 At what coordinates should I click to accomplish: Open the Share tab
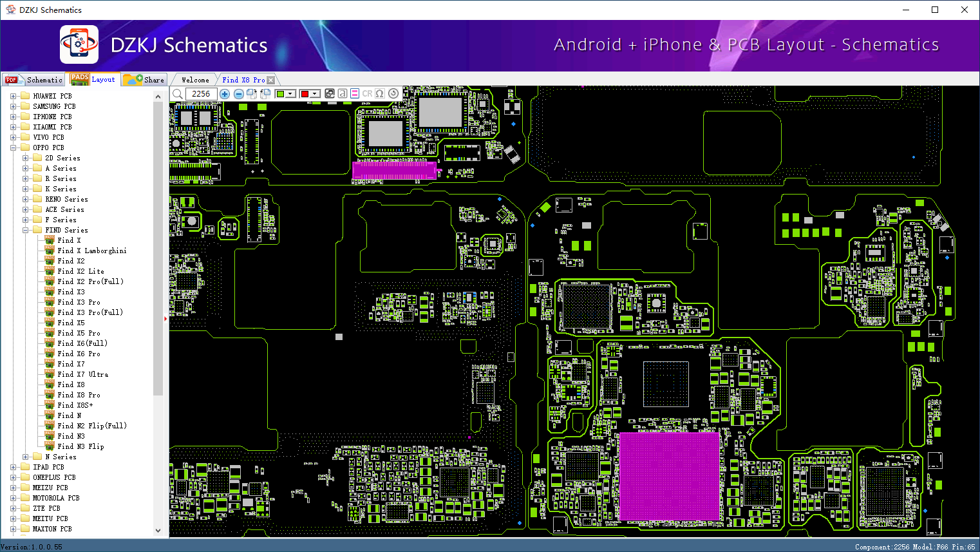pyautogui.click(x=144, y=80)
